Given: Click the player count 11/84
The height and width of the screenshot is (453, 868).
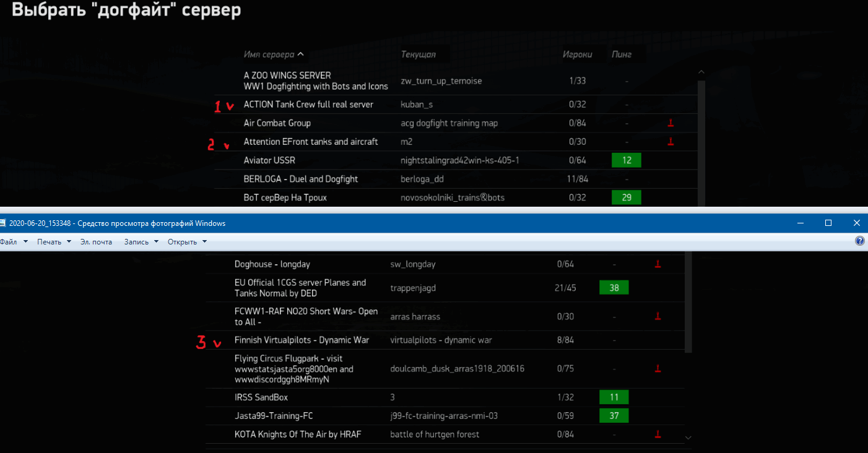Looking at the screenshot, I should 578,179.
